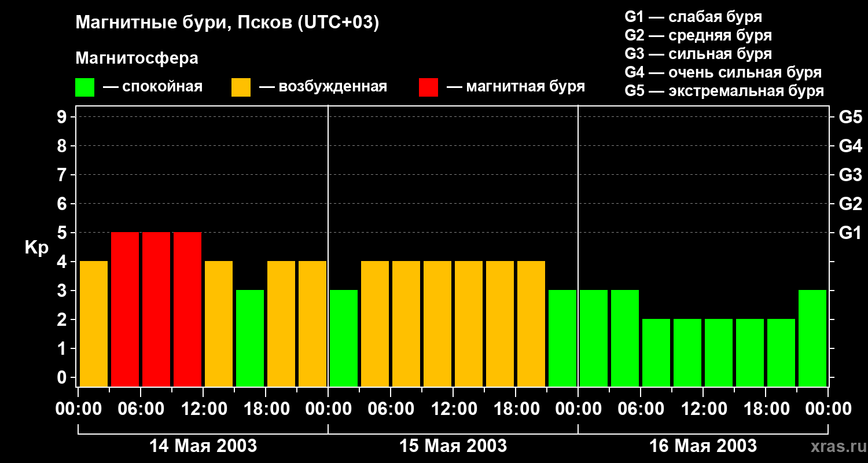This screenshot has height=463, width=868.
Task: Click the '14 Мая 2003' date label
Action: [203, 446]
